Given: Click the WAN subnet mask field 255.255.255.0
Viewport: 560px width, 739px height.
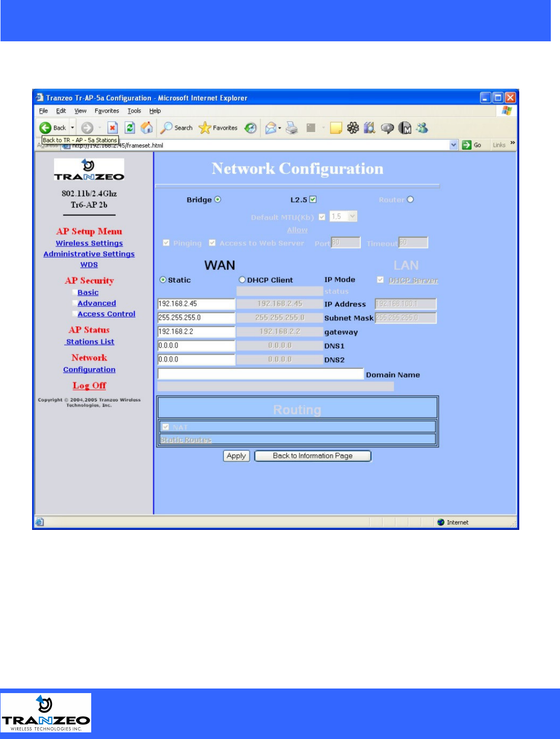Looking at the screenshot, I should (x=196, y=318).
